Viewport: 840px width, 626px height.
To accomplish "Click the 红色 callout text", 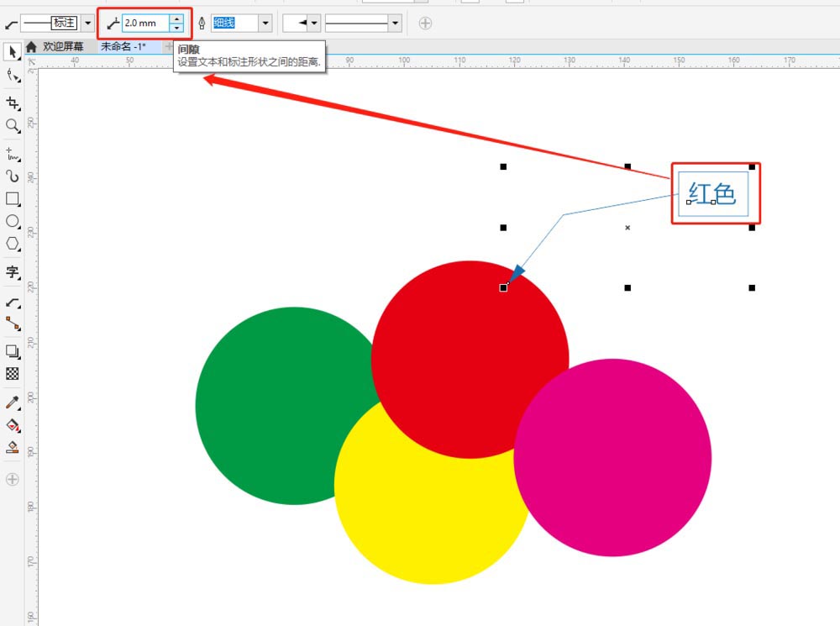I will point(712,193).
